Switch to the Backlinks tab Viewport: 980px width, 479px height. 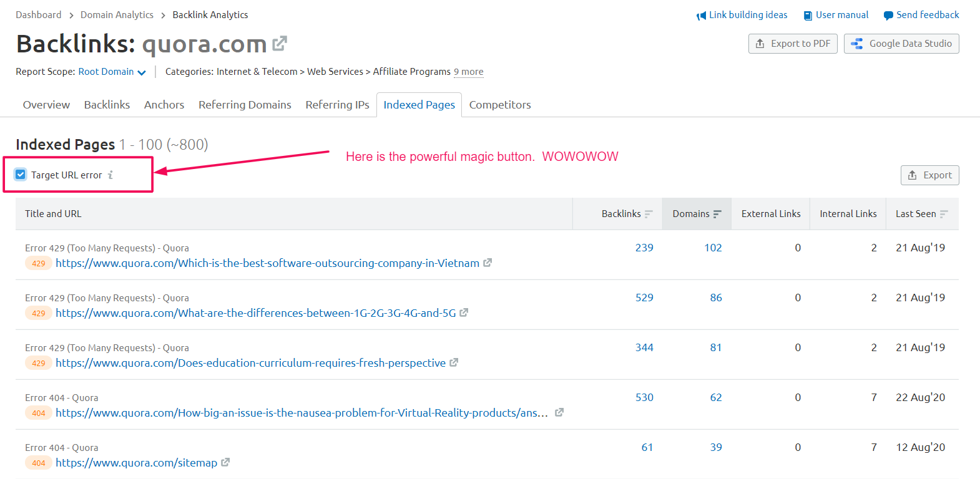107,105
